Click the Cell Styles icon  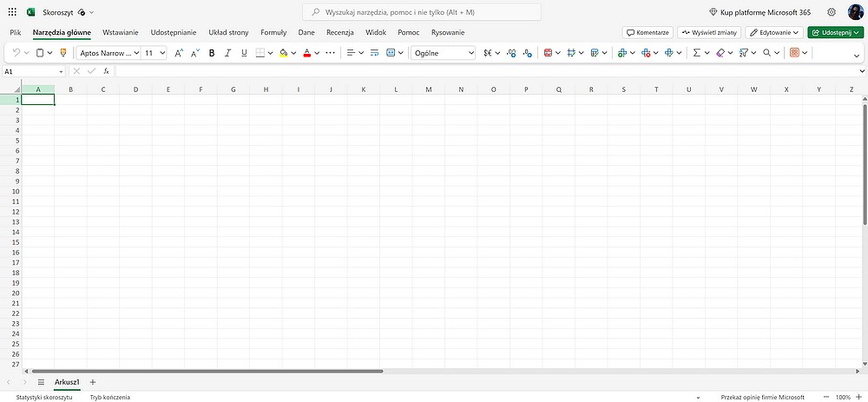point(595,53)
